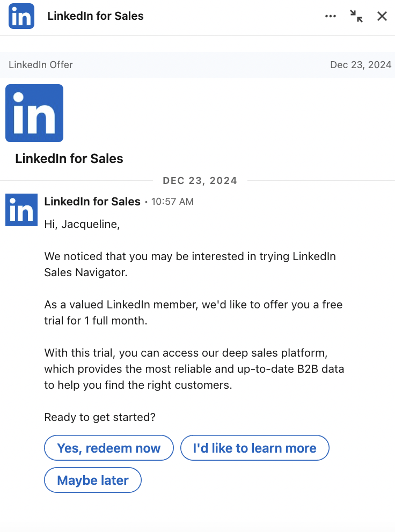Click the 10:57 AM message timestamp
This screenshot has height=532, width=395.
pos(172,202)
